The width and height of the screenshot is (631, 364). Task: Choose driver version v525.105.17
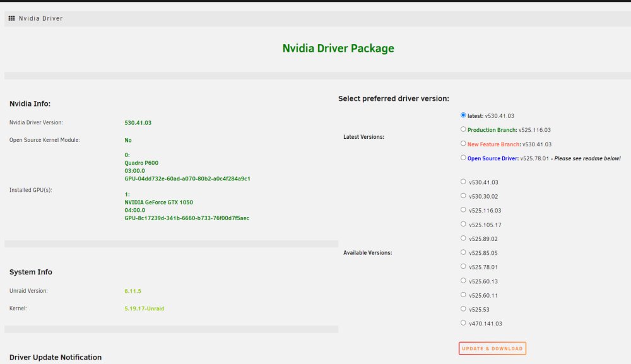pos(463,224)
